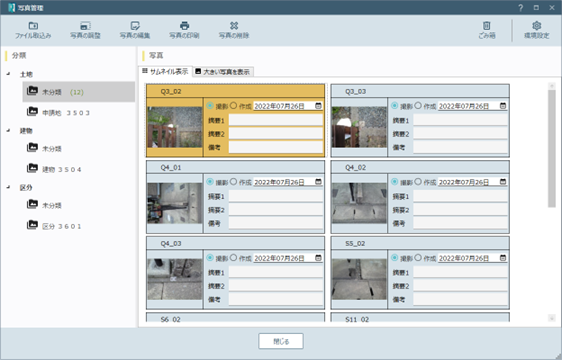The height and width of the screenshot is (360, 562).
Task: Click 摘要2 field on S5_02 card
Action: point(461,285)
